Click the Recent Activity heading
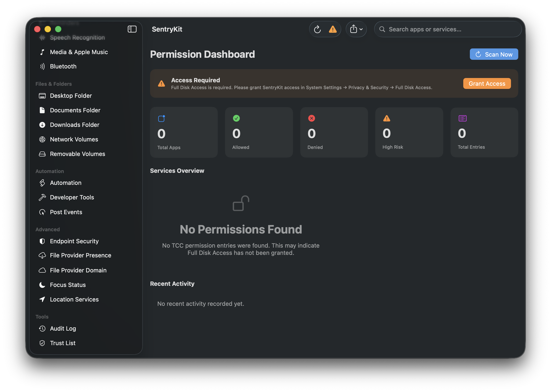This screenshot has height=392, width=551. 172,284
